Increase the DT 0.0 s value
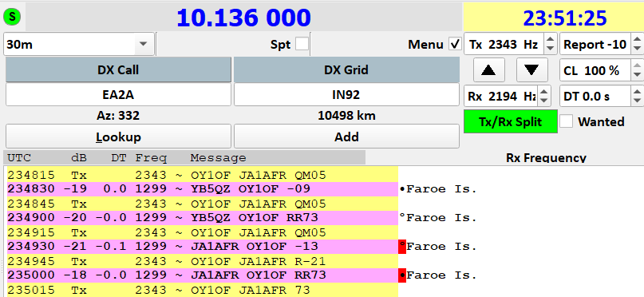The image size is (644, 297). (x=637, y=92)
